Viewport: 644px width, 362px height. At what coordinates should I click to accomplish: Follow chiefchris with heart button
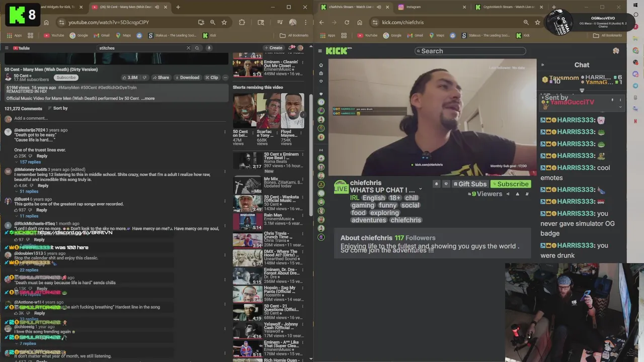point(446,184)
